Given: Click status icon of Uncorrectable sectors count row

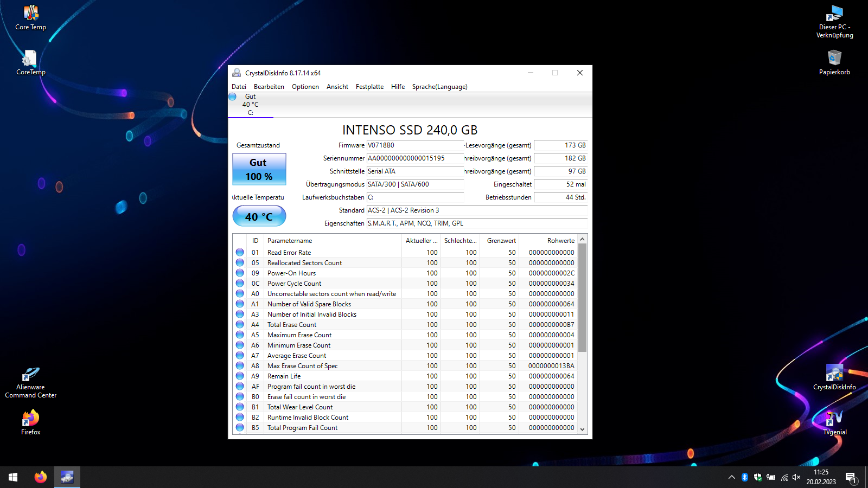Looking at the screenshot, I should click(240, 293).
